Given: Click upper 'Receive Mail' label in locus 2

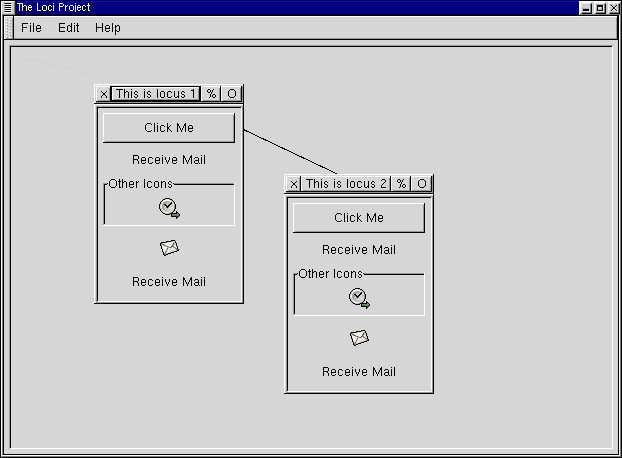Looking at the screenshot, I should coord(359,250).
